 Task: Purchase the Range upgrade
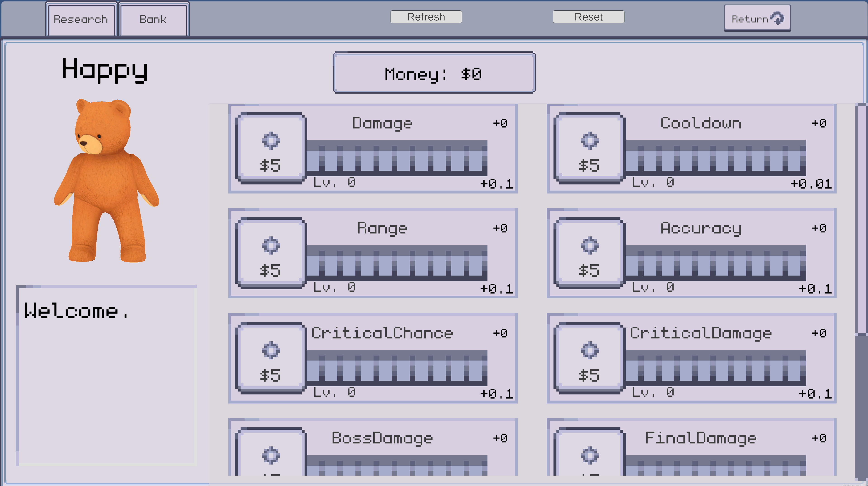tap(271, 253)
